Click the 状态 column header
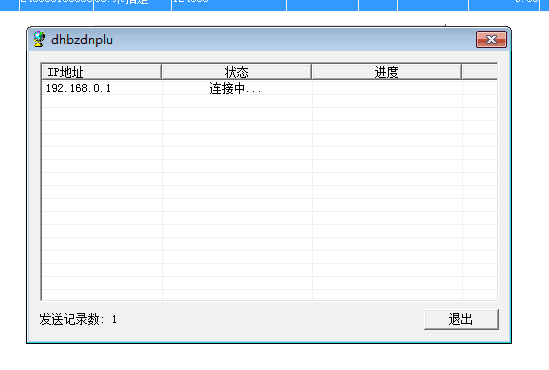The width and height of the screenshot is (549, 370). (x=236, y=72)
